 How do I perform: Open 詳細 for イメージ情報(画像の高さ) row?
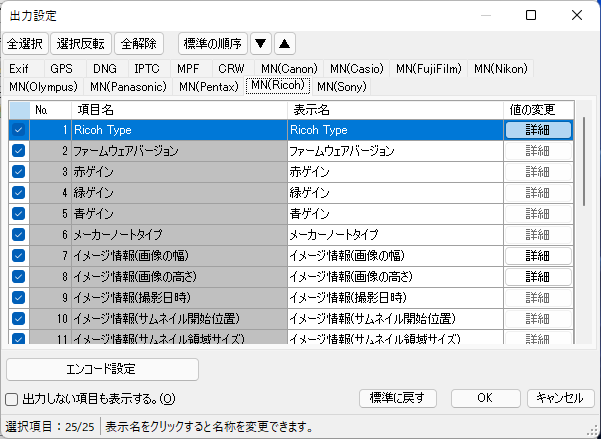538,276
